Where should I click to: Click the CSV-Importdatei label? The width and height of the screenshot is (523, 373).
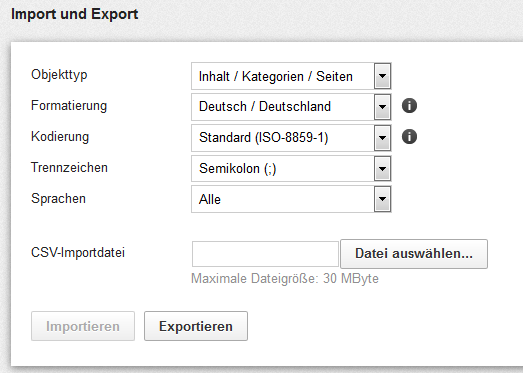click(x=78, y=253)
